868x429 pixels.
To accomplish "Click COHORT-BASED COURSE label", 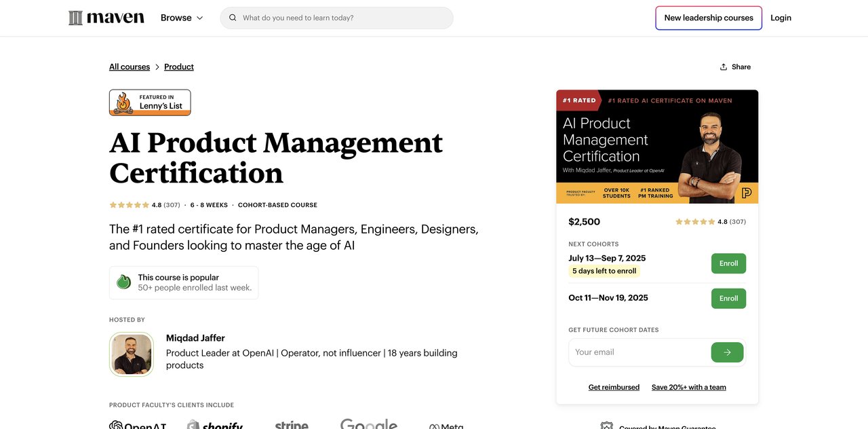I will 277,205.
